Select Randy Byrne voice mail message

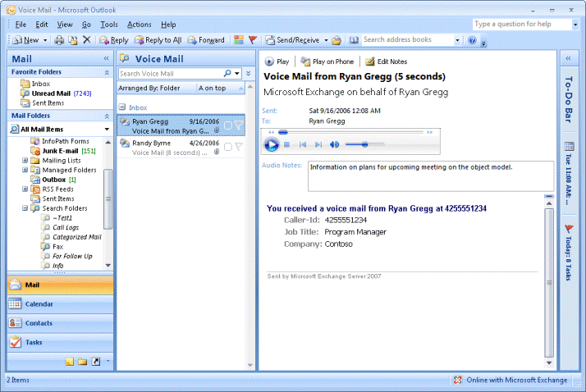(x=181, y=147)
